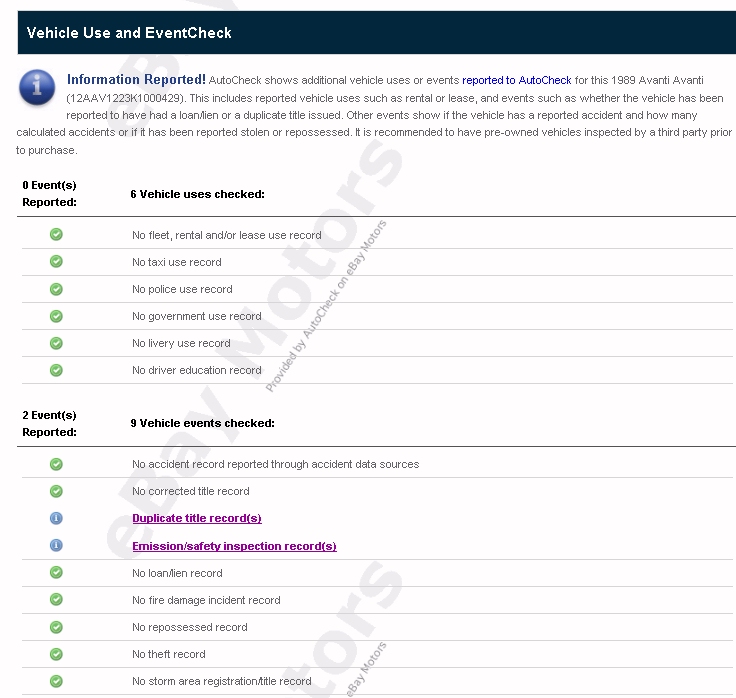This screenshot has width=736, height=698.
Task: Open the Duplicate title record(s) link
Action: tap(196, 519)
